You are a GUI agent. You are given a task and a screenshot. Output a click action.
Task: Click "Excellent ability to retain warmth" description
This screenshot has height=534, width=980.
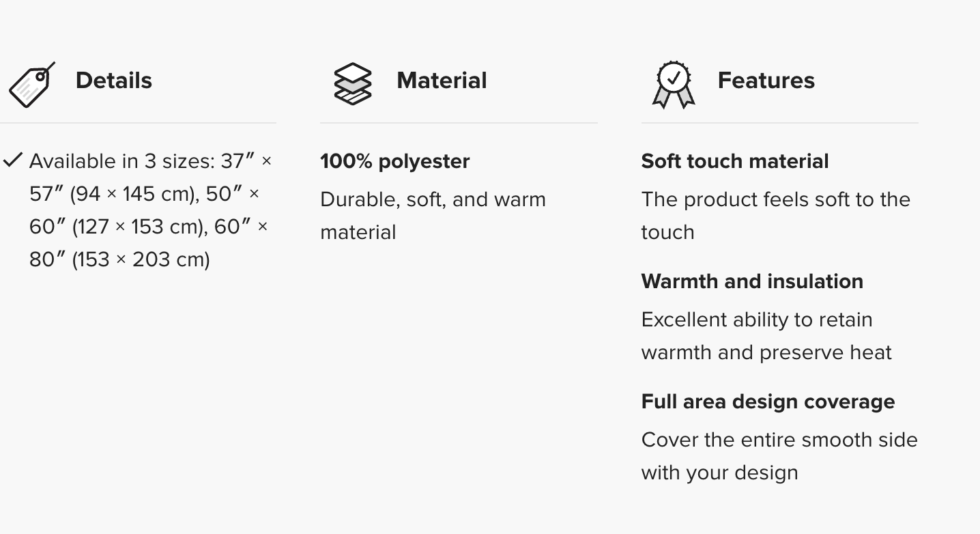(757, 320)
